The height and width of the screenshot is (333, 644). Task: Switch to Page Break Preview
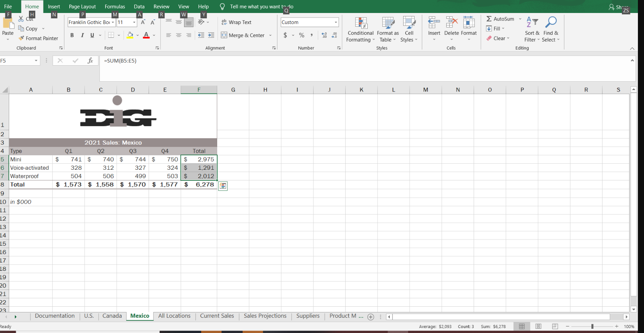555,327
